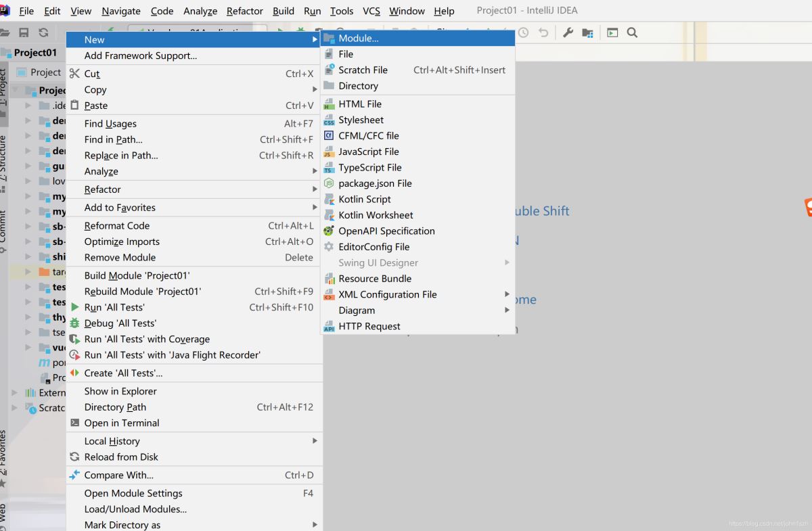Open the VCS menu
Viewport: 812px width, 531px height.
tap(371, 11)
